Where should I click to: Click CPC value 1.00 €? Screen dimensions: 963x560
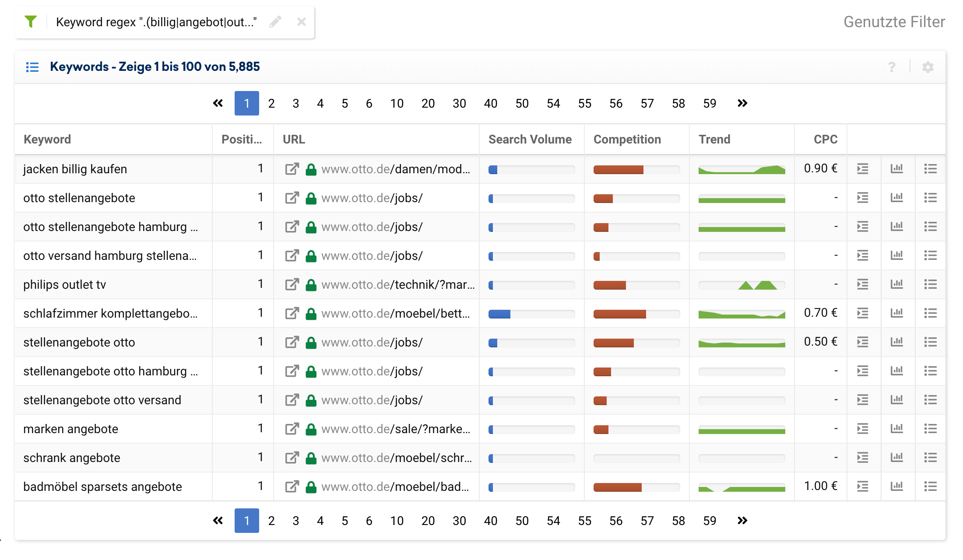(x=821, y=486)
